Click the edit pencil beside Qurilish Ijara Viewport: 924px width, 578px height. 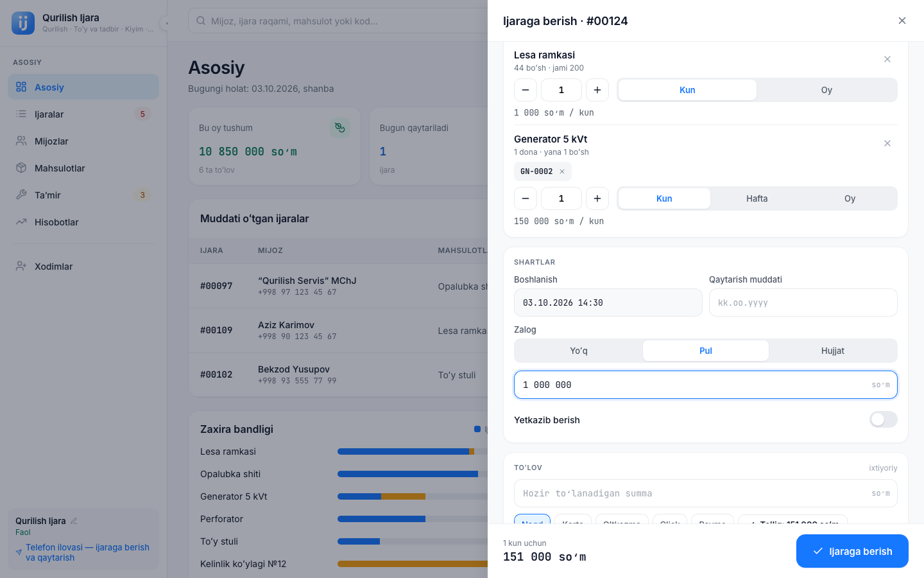pos(74,521)
